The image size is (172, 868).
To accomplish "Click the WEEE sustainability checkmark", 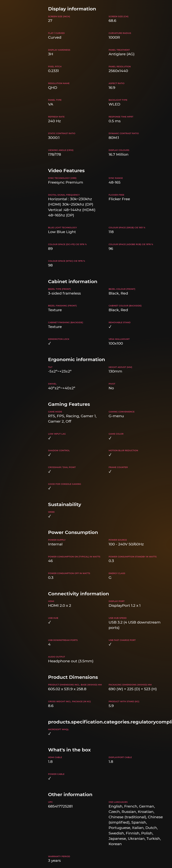I will pos(49,516).
